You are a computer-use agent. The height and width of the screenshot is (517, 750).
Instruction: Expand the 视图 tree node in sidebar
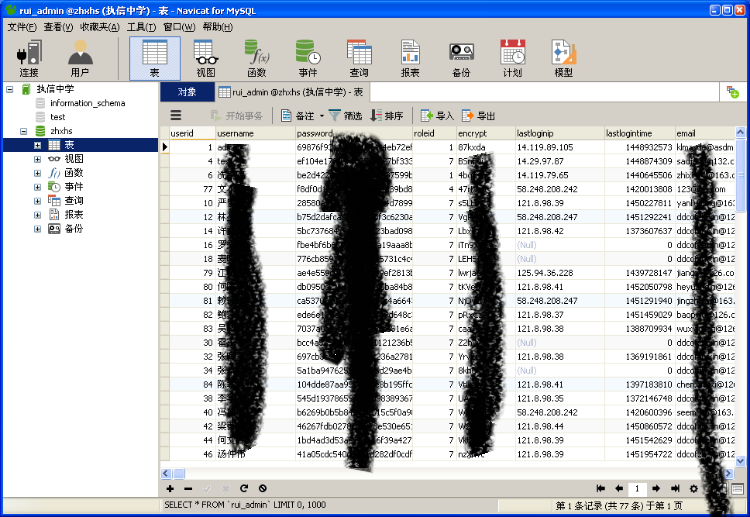38,159
